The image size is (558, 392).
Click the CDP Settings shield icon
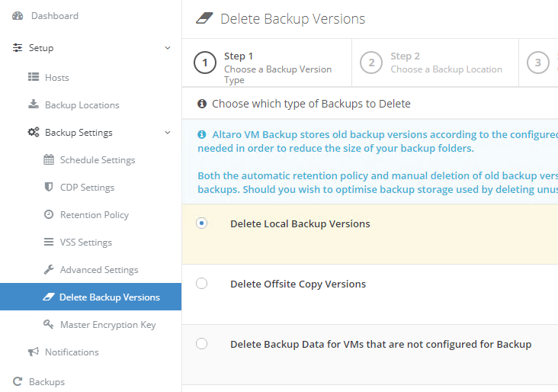coord(49,187)
